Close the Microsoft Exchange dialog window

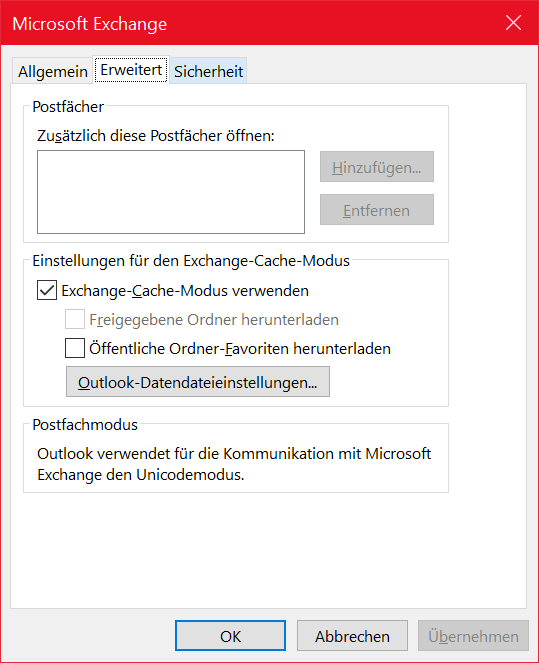click(x=513, y=23)
